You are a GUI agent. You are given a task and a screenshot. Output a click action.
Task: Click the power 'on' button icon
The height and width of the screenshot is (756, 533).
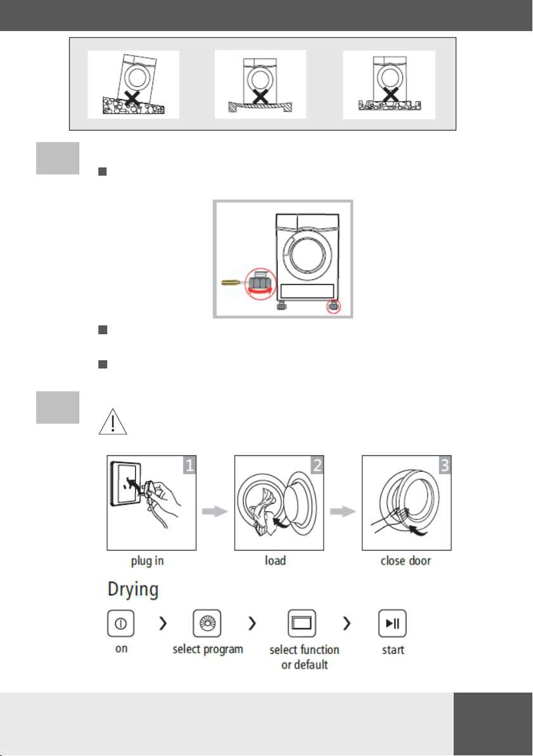point(121,623)
